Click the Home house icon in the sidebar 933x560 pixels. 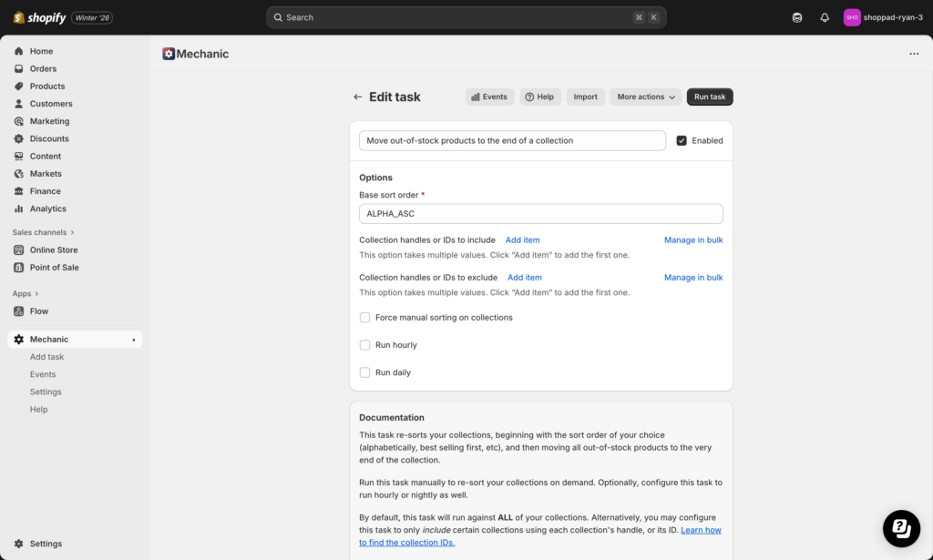(x=18, y=51)
